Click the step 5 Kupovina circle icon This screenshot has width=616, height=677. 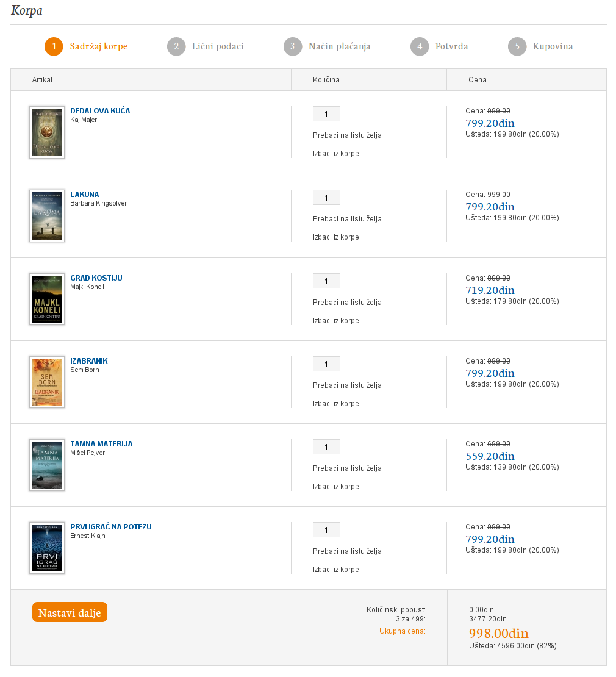point(517,46)
